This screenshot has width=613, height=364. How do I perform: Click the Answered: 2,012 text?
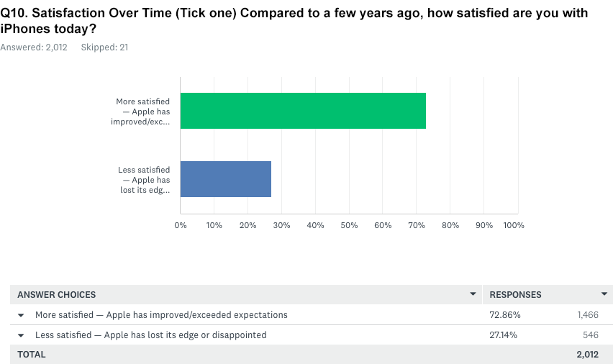pos(35,47)
